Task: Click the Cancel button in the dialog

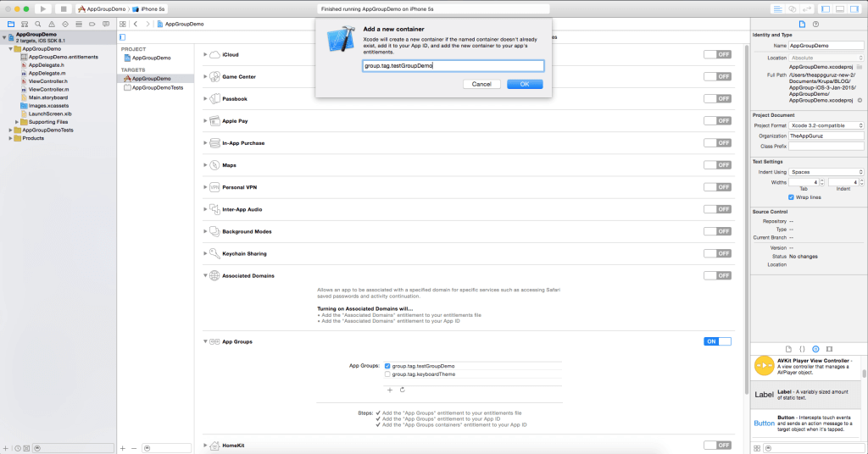Action: [x=481, y=84]
